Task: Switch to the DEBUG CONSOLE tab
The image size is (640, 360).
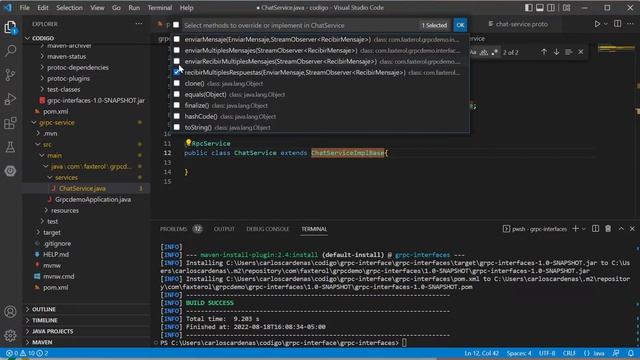Action: [x=267, y=229]
